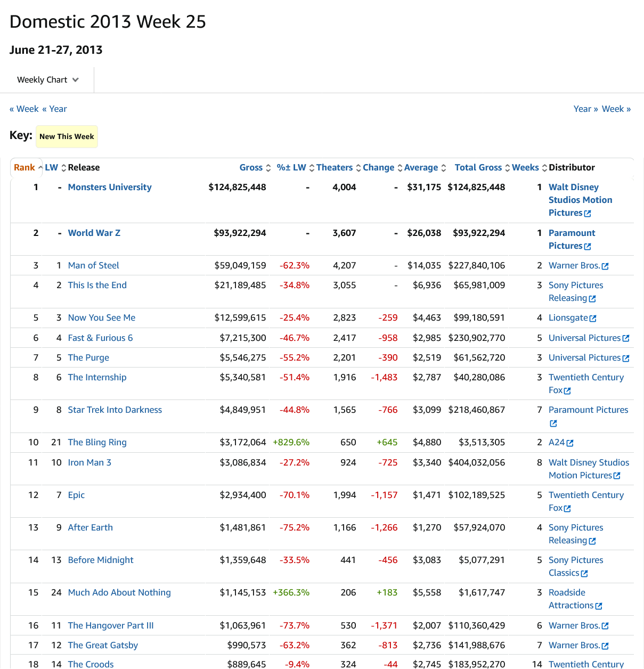Open Before Midnight release link

tap(101, 560)
